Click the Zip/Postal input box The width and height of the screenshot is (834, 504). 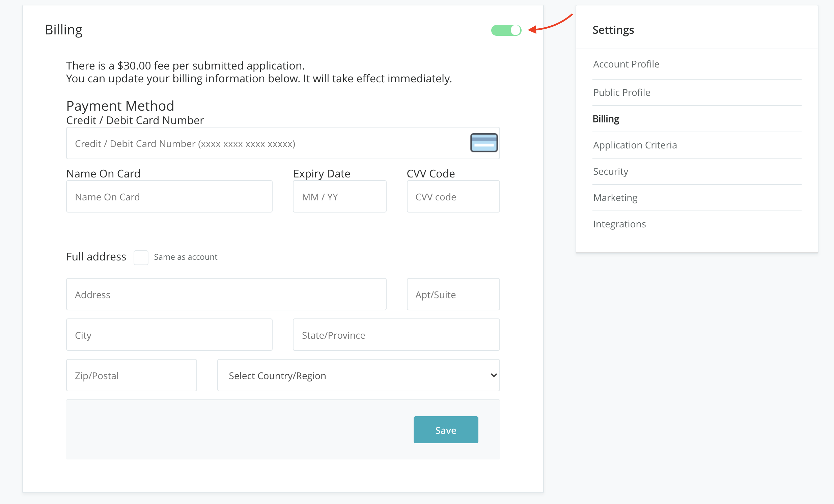[131, 375]
